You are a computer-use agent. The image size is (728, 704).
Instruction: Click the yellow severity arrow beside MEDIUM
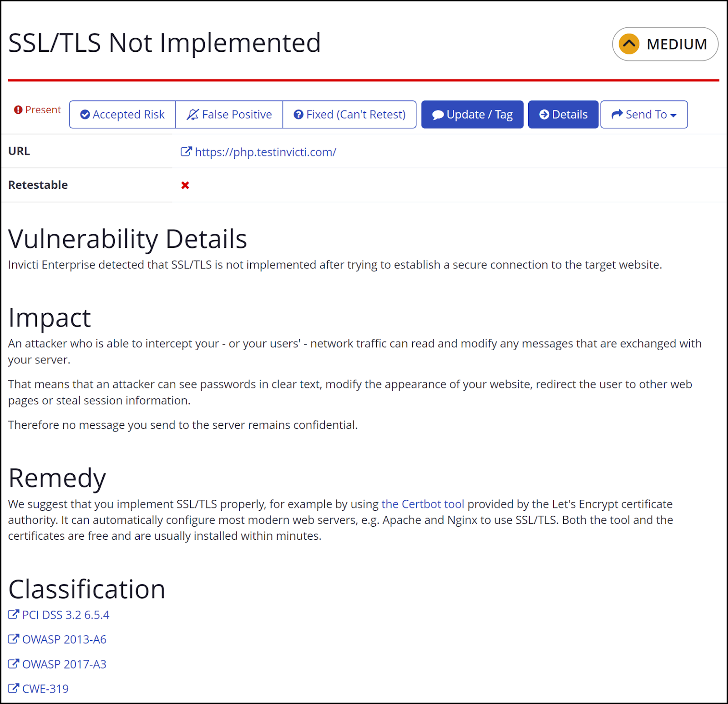[x=629, y=44]
